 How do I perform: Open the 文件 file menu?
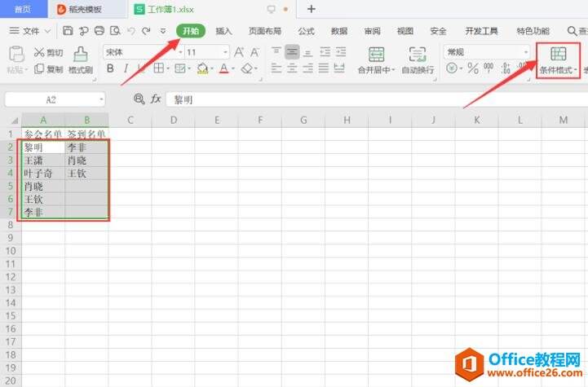[30, 31]
